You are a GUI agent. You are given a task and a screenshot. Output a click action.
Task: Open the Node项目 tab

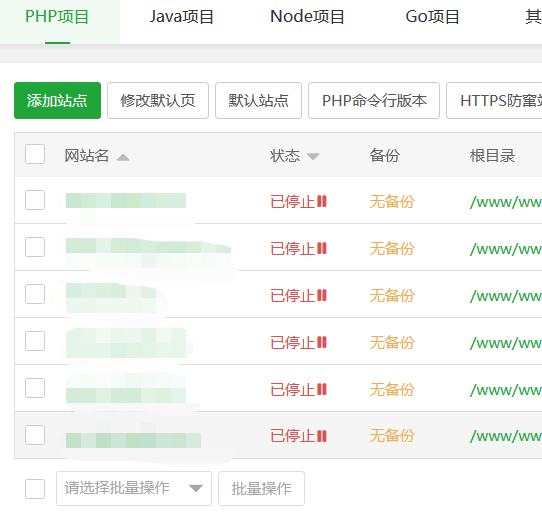(x=307, y=17)
